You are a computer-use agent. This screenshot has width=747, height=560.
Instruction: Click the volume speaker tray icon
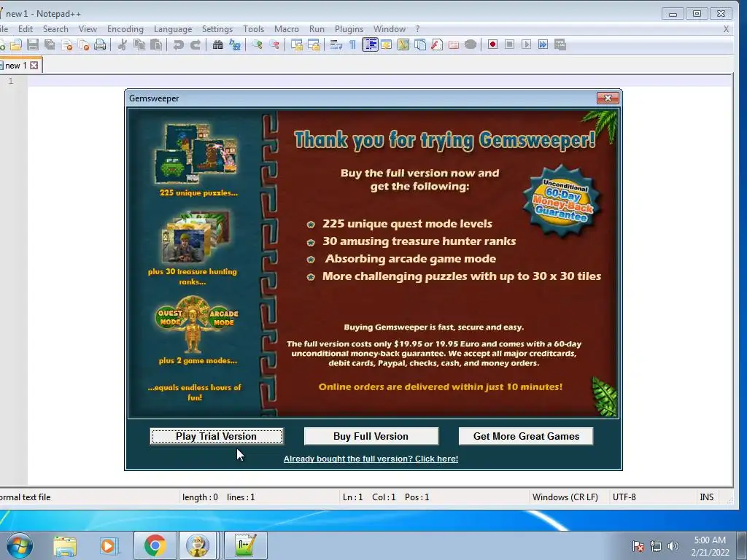pyautogui.click(x=673, y=546)
